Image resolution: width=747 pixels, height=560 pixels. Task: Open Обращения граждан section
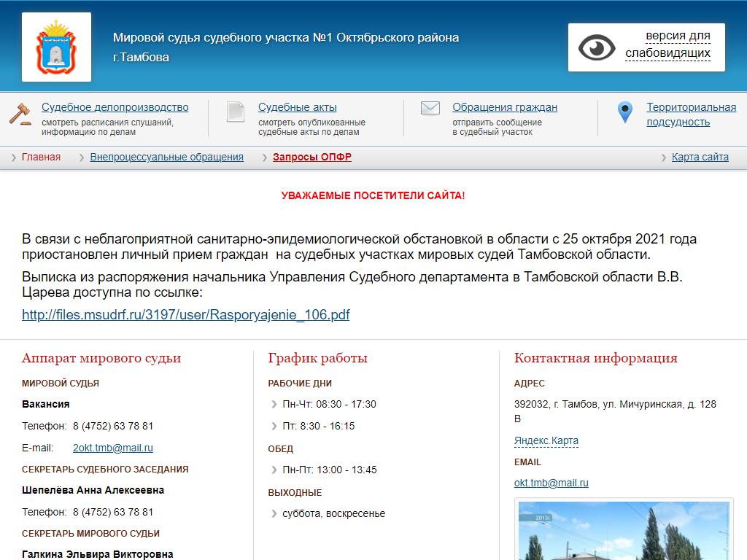504,107
